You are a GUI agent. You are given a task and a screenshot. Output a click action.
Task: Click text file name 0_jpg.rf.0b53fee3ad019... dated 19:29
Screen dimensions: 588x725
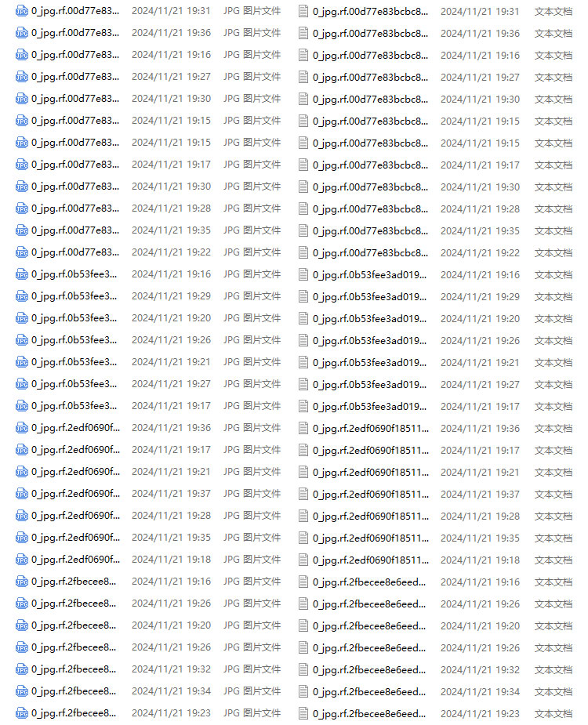coord(369,297)
